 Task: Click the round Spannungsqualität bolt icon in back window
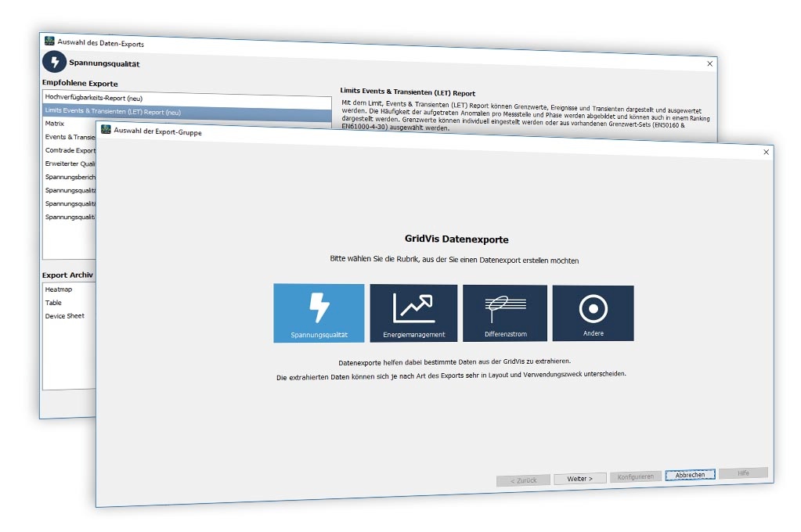tap(54, 62)
